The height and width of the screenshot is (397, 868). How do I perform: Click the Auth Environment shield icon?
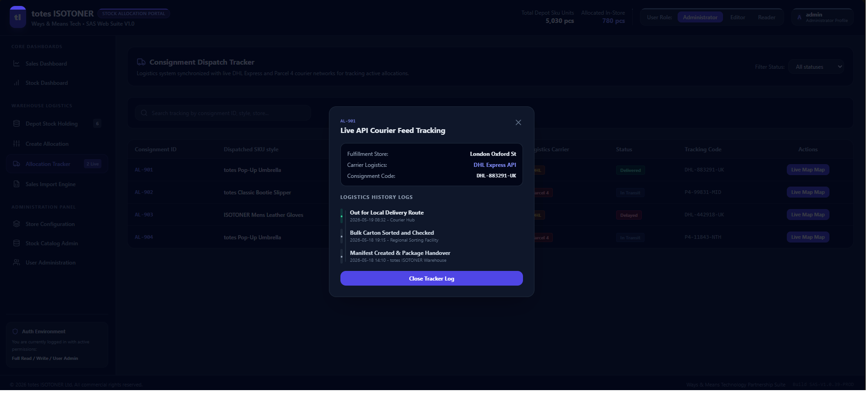(15, 331)
